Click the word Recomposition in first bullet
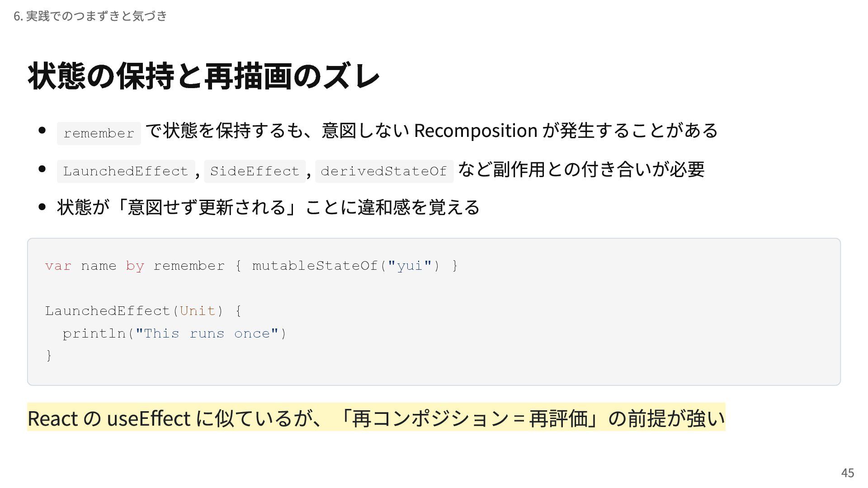The width and height of the screenshot is (868, 488). tap(475, 131)
